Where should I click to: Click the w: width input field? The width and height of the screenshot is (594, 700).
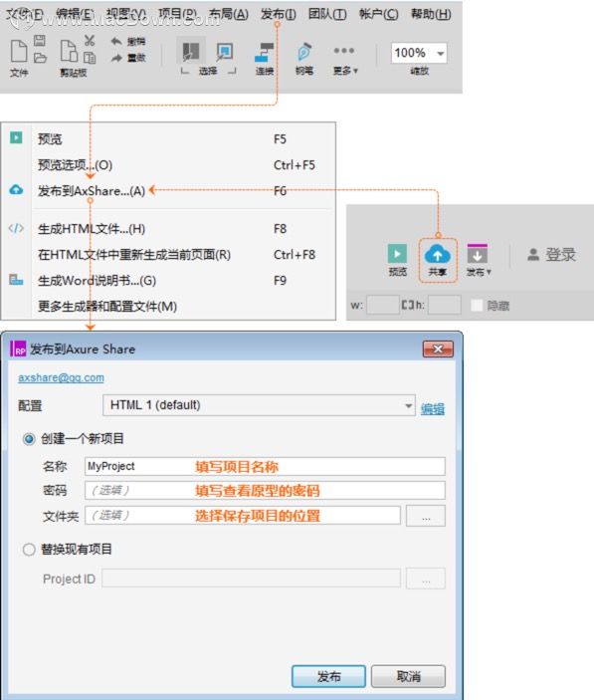point(383,306)
